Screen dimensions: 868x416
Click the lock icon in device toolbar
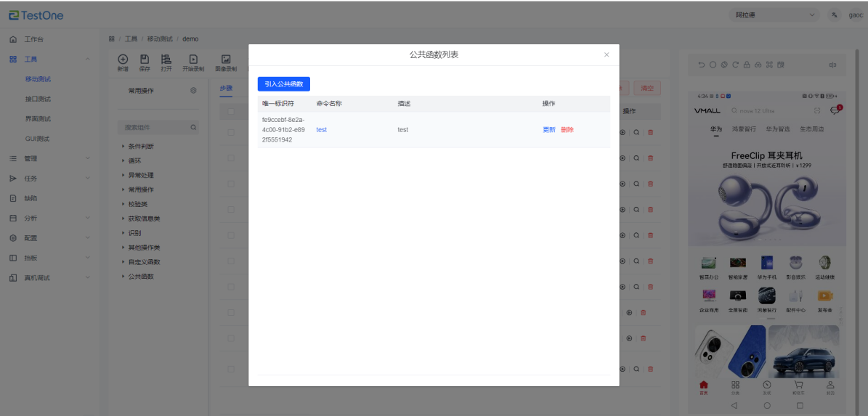pyautogui.click(x=747, y=65)
